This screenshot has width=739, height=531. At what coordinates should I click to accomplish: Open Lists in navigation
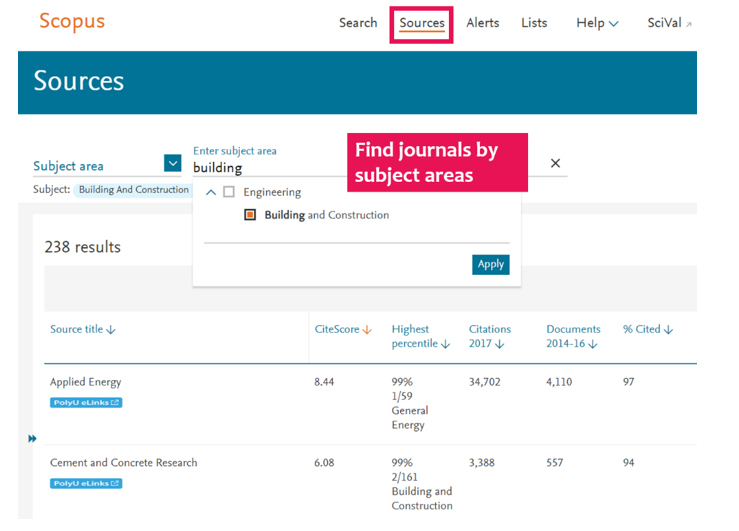click(x=534, y=23)
